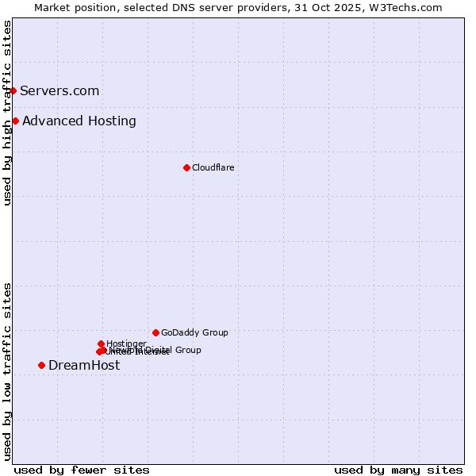
Task: Click the Newfold Digital Group red dot
Action: point(104,349)
